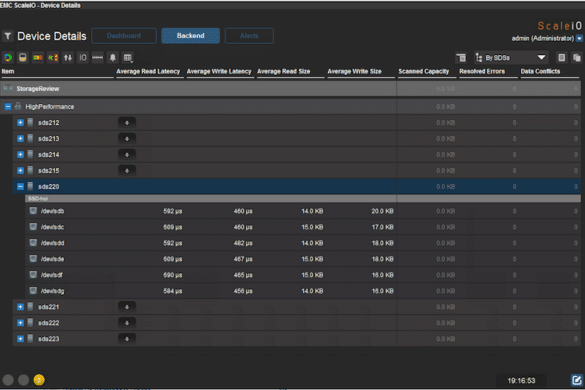Screen dimensions: 585x390
Task: Select the /dev/sdg device row
Action: [303, 291]
